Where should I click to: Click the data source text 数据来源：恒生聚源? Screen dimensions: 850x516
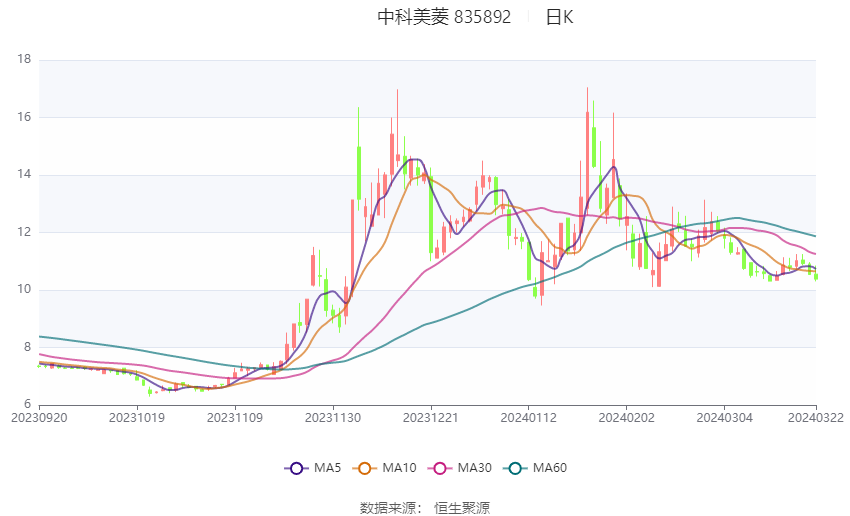pyautogui.click(x=425, y=508)
